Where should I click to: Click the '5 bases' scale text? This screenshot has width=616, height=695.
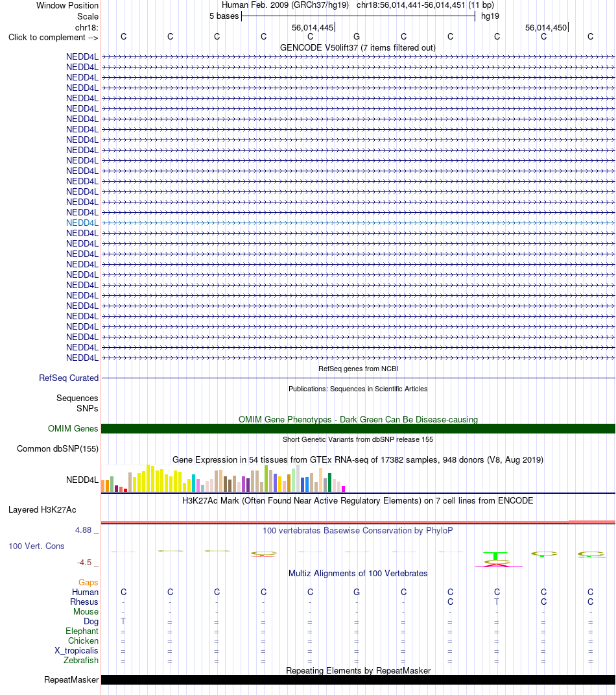(224, 16)
